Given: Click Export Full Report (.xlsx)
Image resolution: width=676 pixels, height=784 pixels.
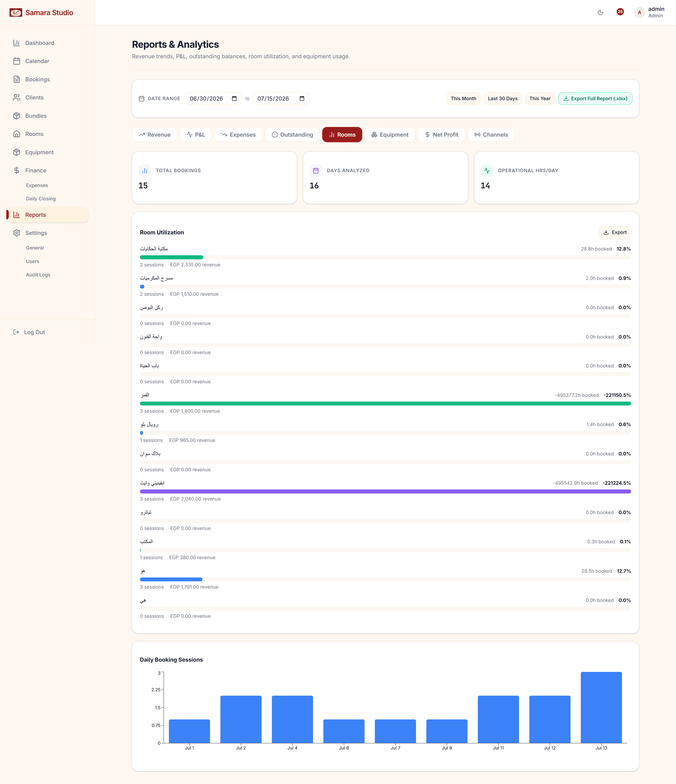Looking at the screenshot, I should 595,98.
